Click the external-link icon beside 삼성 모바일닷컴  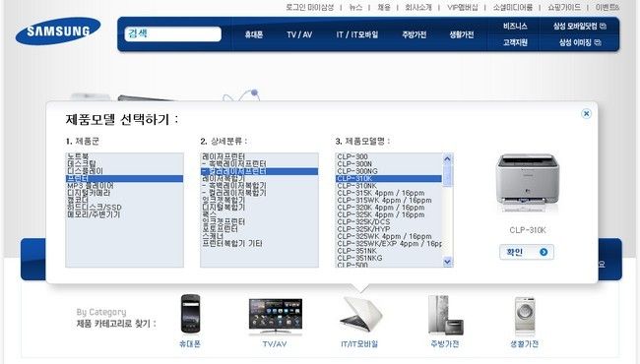604,27
